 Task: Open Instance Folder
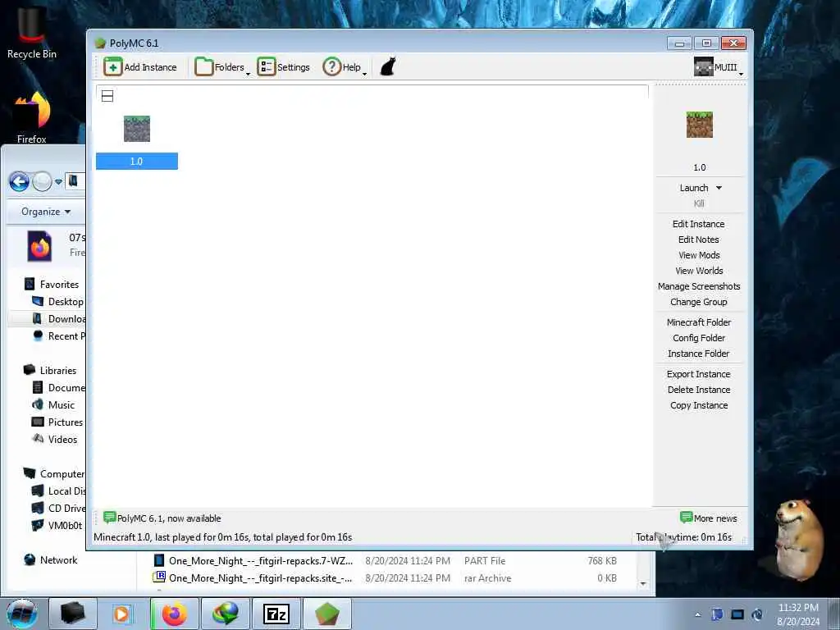[699, 354]
